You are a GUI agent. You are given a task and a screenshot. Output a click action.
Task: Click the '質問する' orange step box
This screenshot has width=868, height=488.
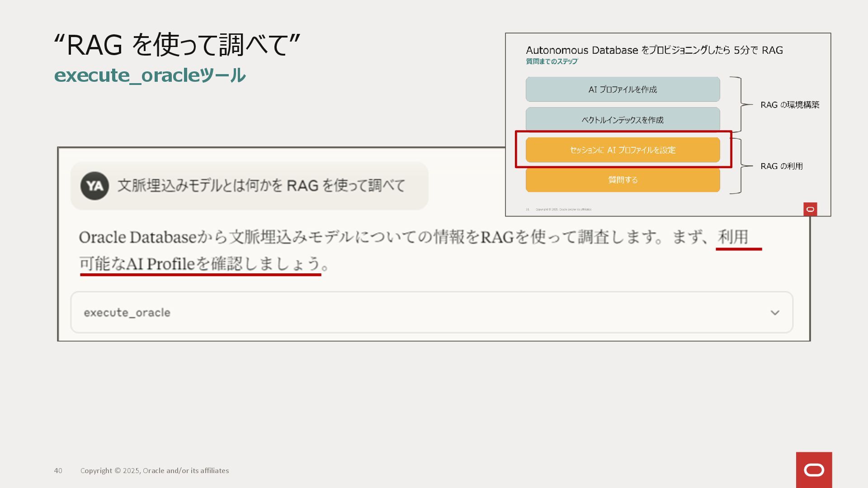(623, 180)
